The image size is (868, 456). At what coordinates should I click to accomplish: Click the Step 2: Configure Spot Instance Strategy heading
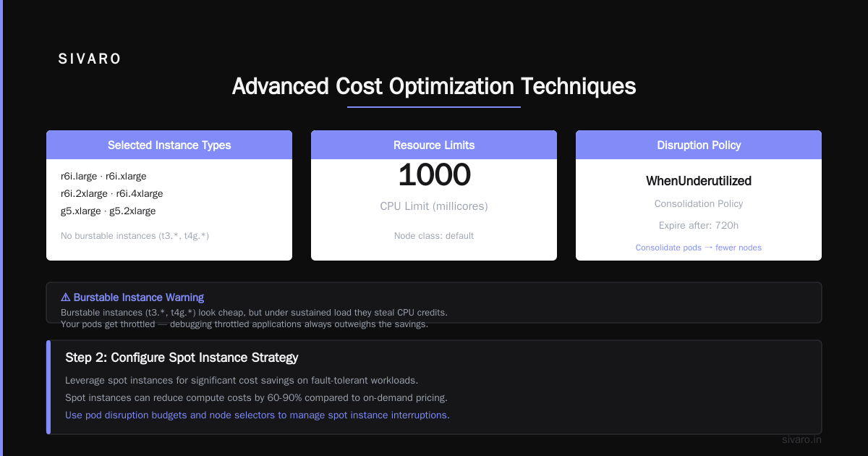(182, 358)
